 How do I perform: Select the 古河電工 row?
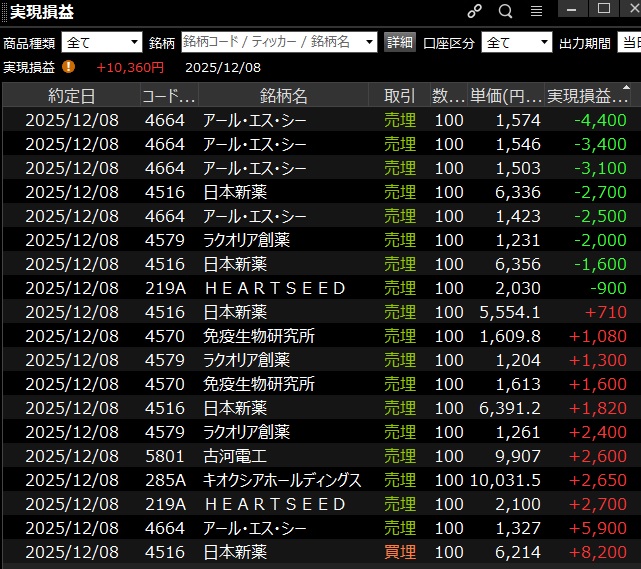click(x=320, y=456)
